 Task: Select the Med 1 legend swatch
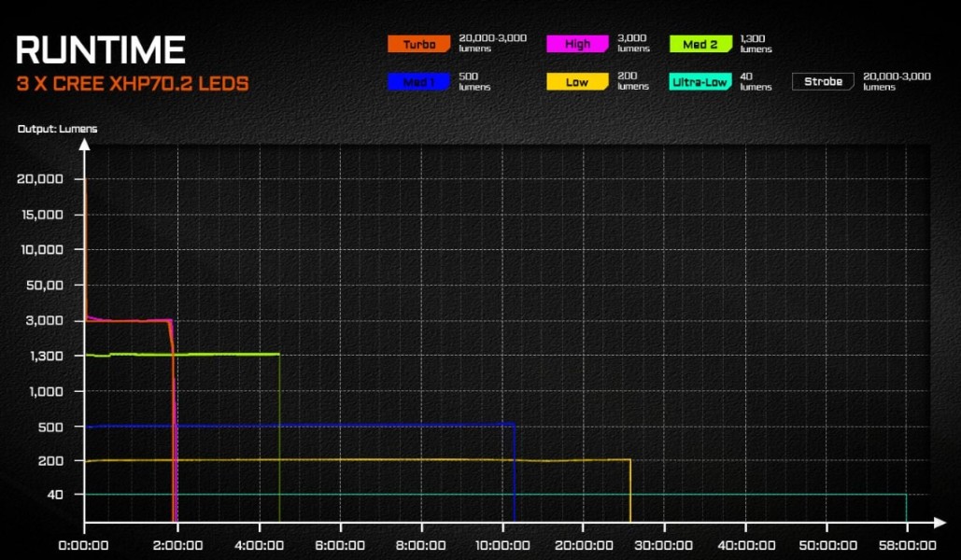pos(418,81)
